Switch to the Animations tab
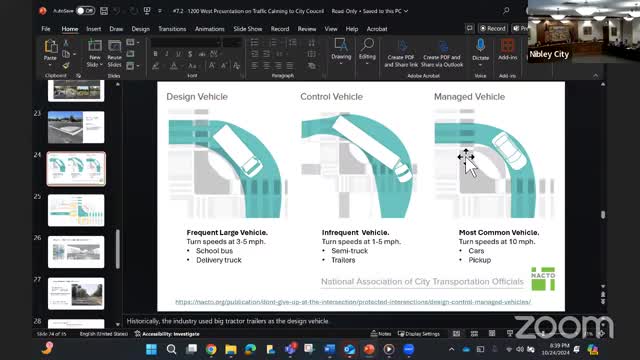640x360 pixels. pyautogui.click(x=209, y=29)
